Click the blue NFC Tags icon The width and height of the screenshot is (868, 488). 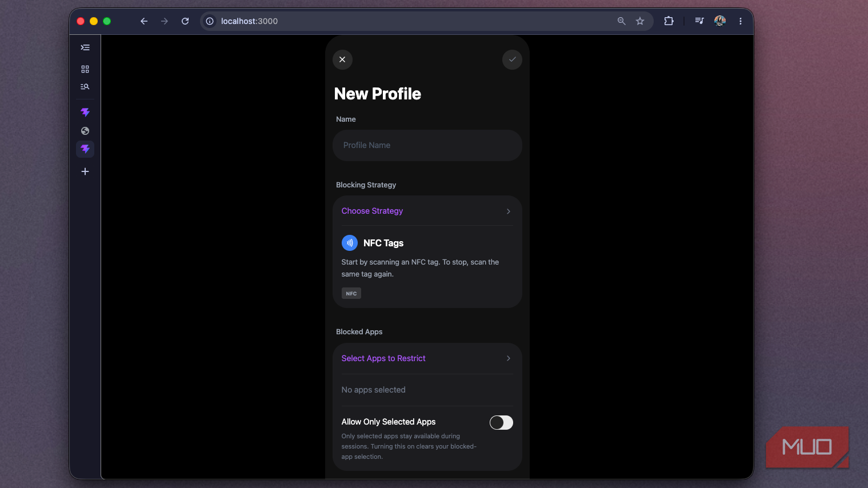(350, 243)
